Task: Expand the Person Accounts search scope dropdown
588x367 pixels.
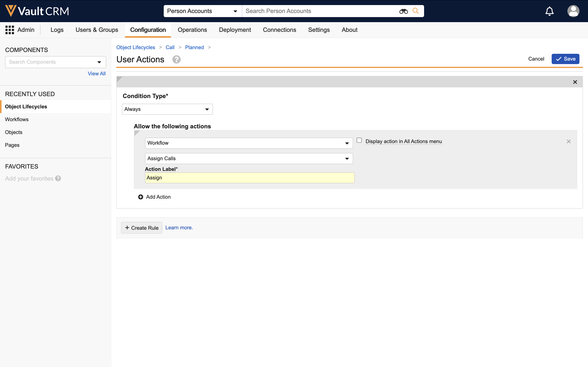Action: coord(203,11)
